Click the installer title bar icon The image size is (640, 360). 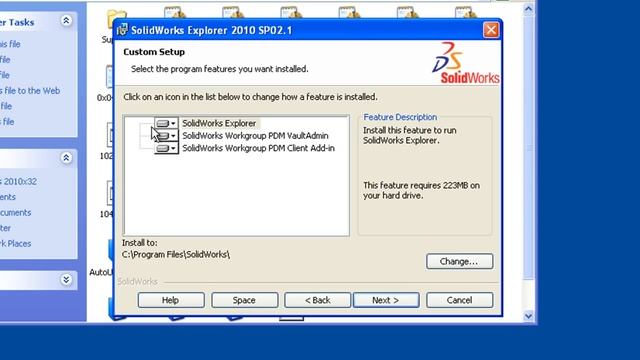pyautogui.click(x=122, y=30)
